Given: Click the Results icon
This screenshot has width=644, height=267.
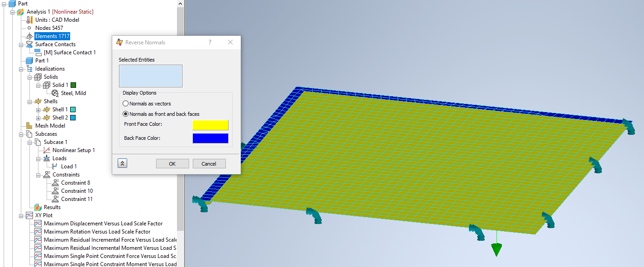Looking at the screenshot, I should click(x=38, y=207).
